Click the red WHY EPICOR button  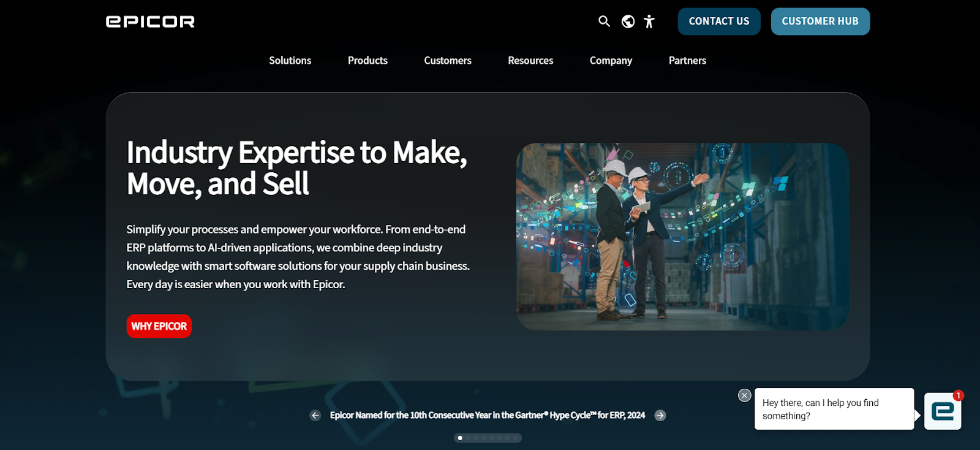[x=159, y=326]
